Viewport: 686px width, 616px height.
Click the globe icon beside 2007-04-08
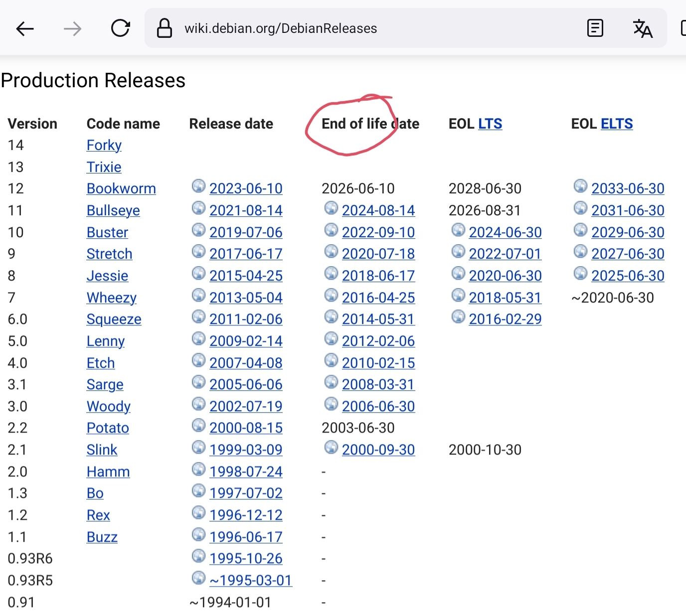click(198, 360)
